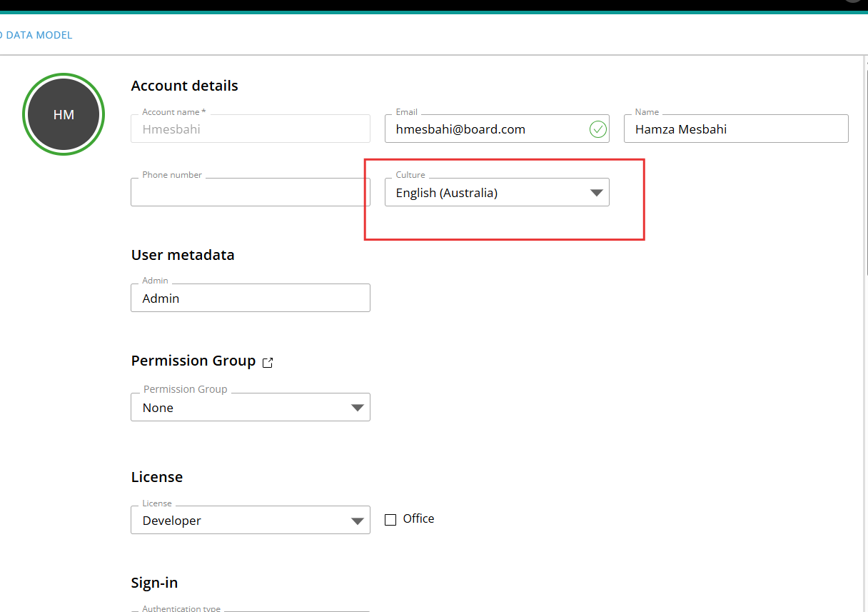This screenshot has width=868, height=612.
Task: Click the Name field Hamza Mesbahi
Action: coord(736,129)
